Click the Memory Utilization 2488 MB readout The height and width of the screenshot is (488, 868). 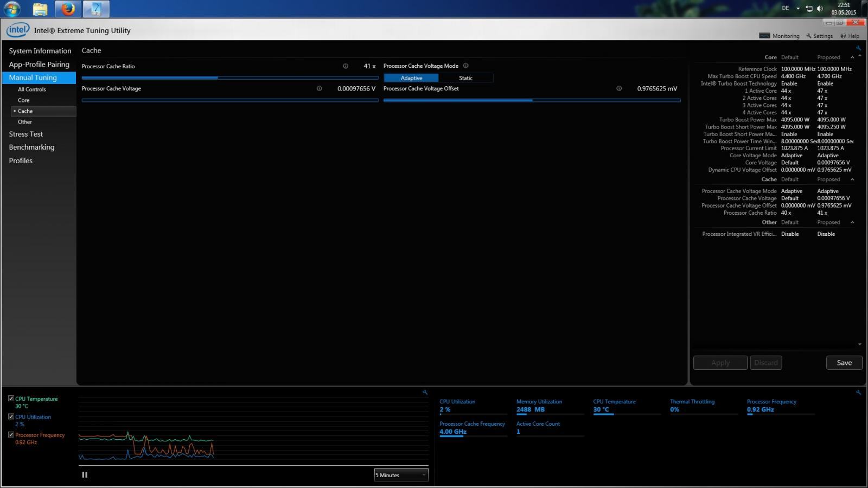point(550,406)
